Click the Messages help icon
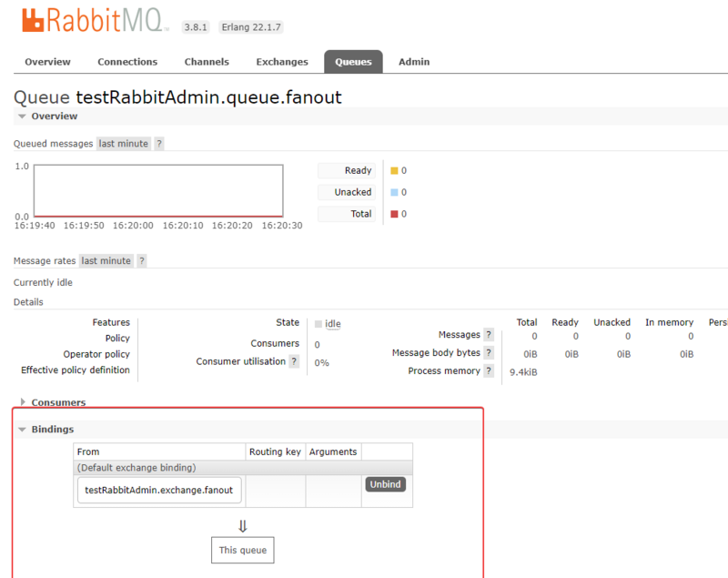728x578 pixels. (489, 335)
